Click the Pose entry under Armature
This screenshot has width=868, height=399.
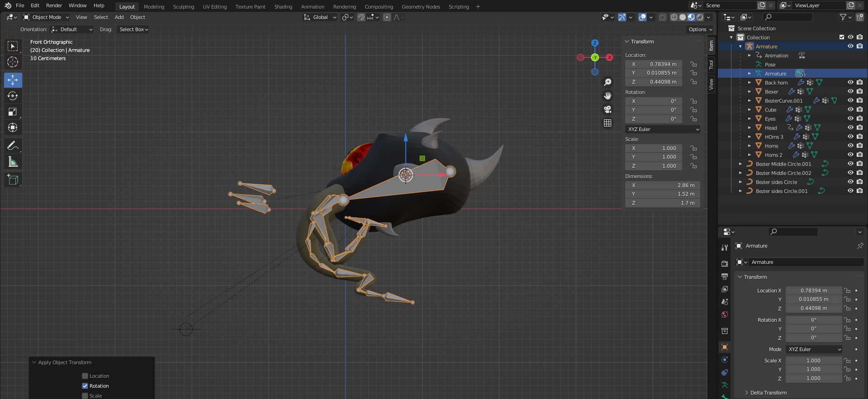point(770,65)
